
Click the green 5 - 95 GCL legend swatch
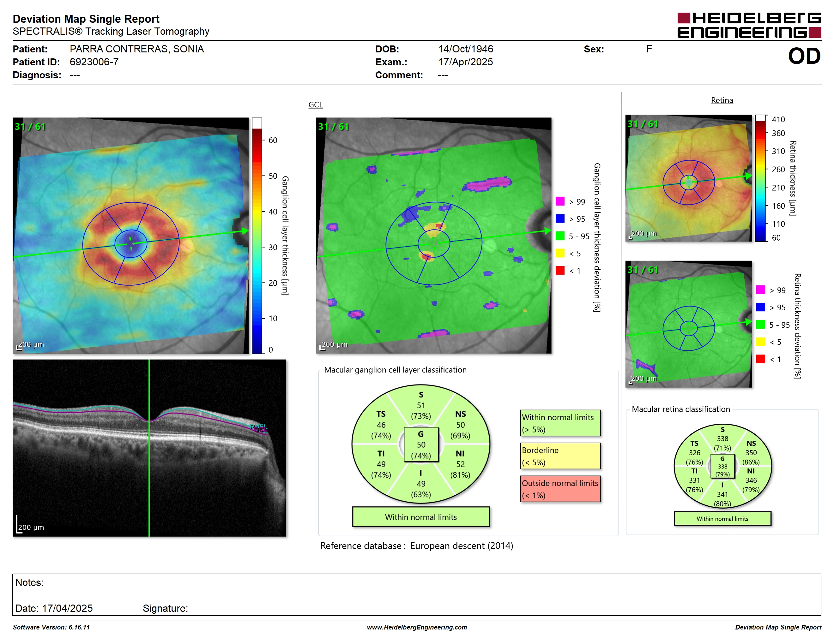click(x=560, y=236)
